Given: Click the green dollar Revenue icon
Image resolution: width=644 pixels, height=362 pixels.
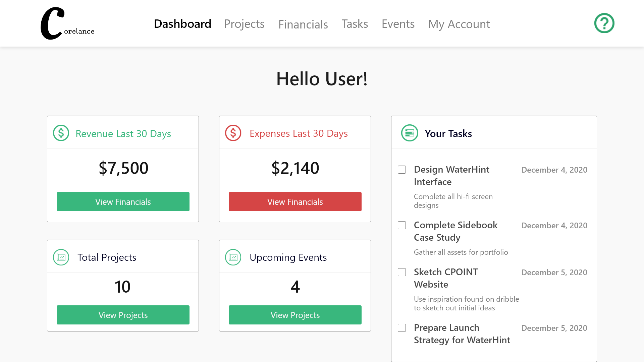Looking at the screenshot, I should point(61,133).
